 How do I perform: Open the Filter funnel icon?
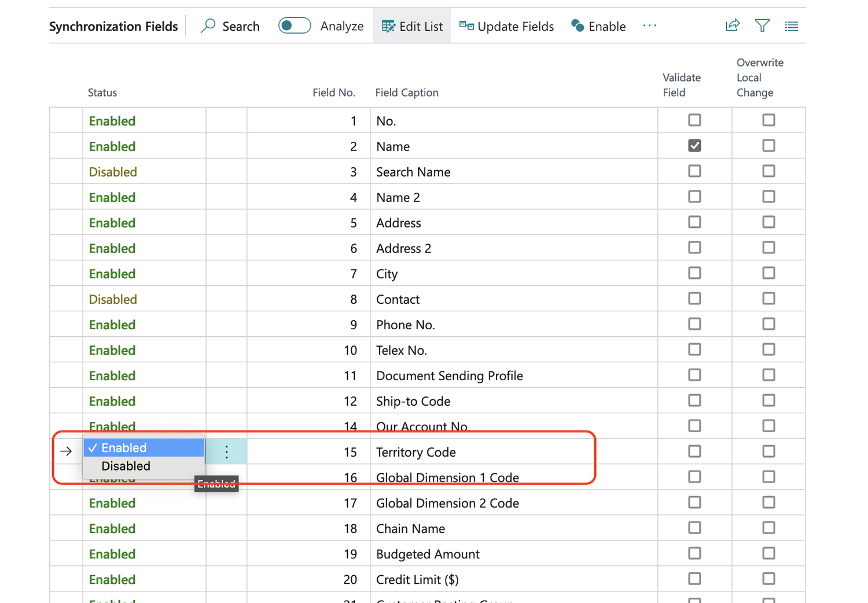(762, 25)
